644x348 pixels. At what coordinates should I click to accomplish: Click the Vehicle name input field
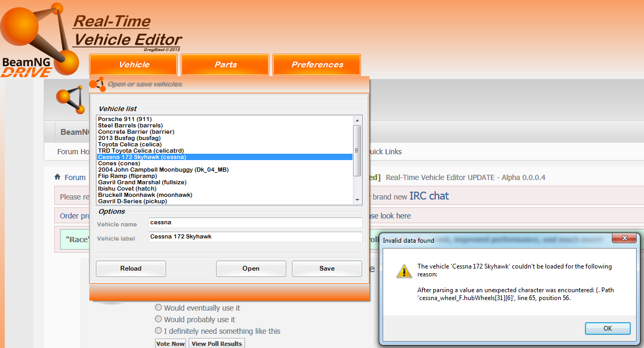255,223
